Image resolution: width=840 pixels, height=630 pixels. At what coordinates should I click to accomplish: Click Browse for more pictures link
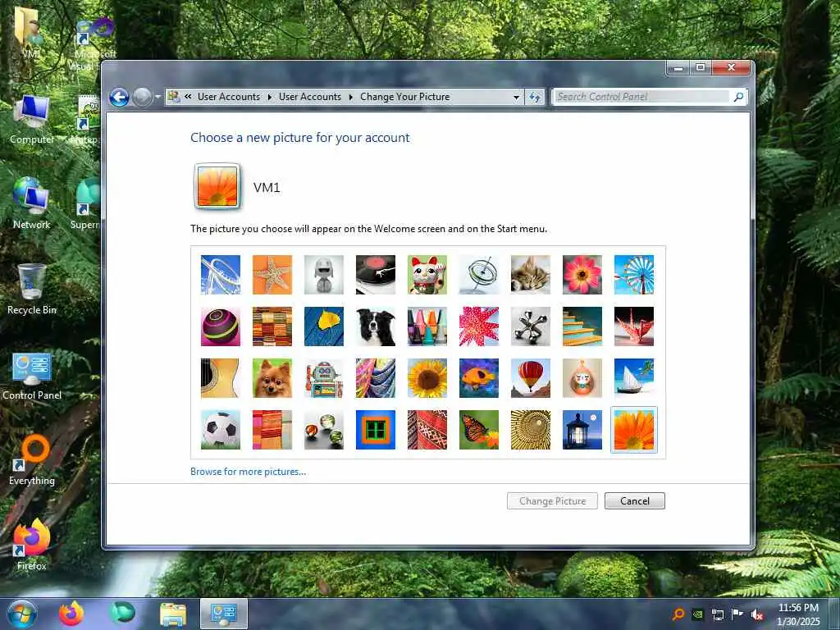coord(248,472)
